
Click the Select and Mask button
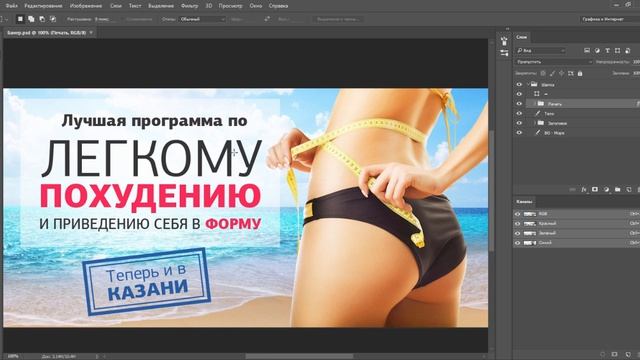[338, 19]
